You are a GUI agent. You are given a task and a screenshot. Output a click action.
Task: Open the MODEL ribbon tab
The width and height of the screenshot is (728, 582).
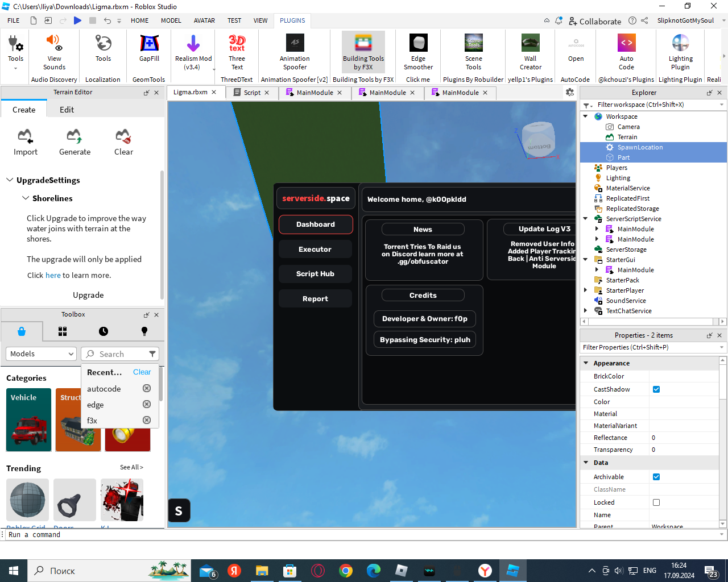coord(171,20)
